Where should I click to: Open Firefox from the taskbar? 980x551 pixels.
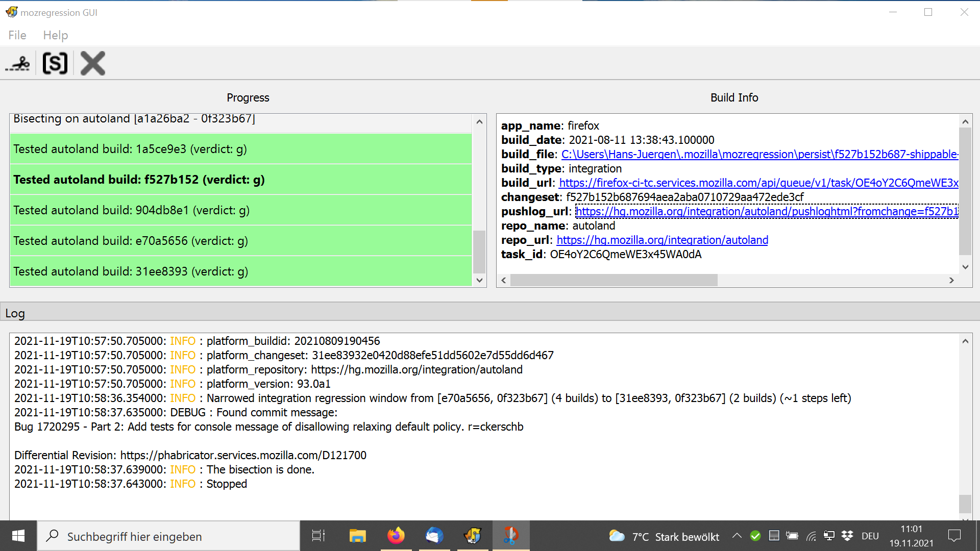click(396, 536)
